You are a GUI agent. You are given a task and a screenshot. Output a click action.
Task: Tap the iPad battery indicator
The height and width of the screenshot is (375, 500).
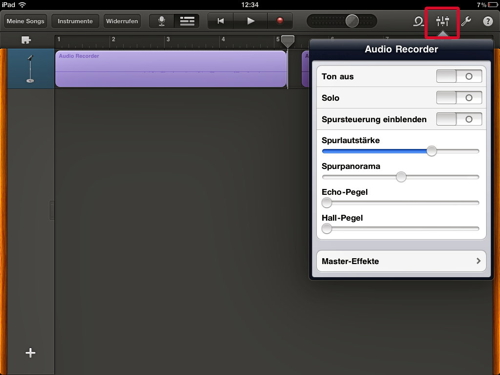point(493,5)
